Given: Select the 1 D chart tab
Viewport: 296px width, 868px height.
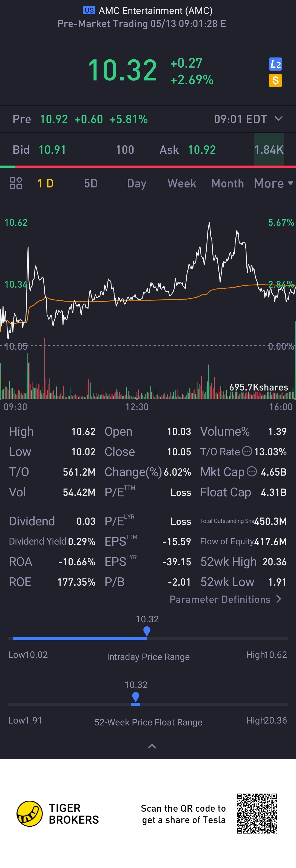Looking at the screenshot, I should pos(45,183).
